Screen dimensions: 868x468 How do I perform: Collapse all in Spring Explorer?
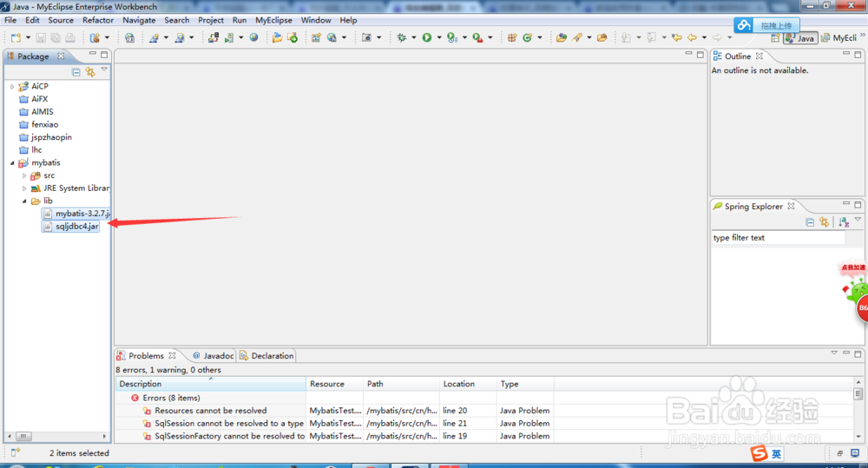[x=810, y=222]
